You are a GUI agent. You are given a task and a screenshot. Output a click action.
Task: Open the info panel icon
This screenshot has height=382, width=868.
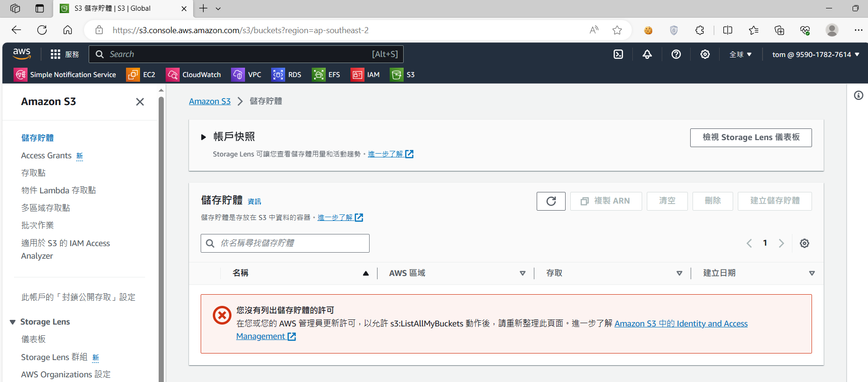[859, 95]
